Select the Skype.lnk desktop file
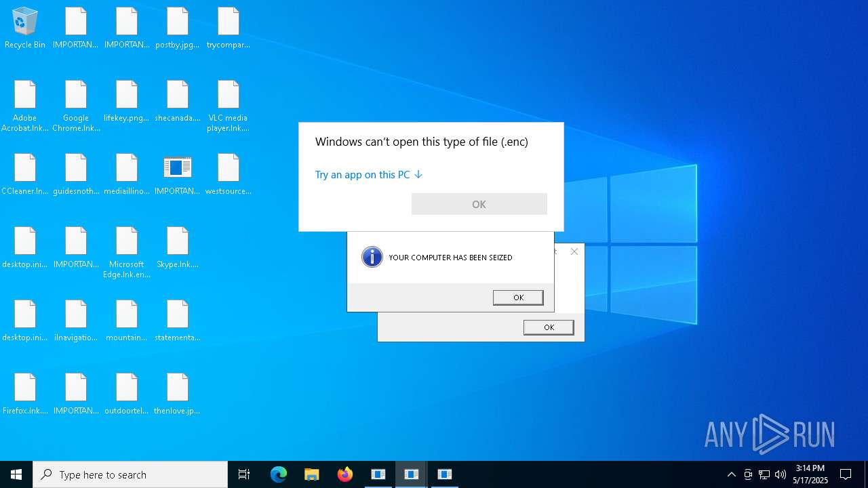The height and width of the screenshot is (488, 868). click(178, 247)
